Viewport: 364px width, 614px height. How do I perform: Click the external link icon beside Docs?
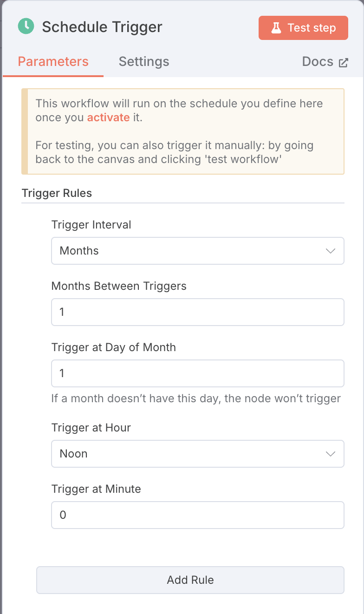point(344,63)
